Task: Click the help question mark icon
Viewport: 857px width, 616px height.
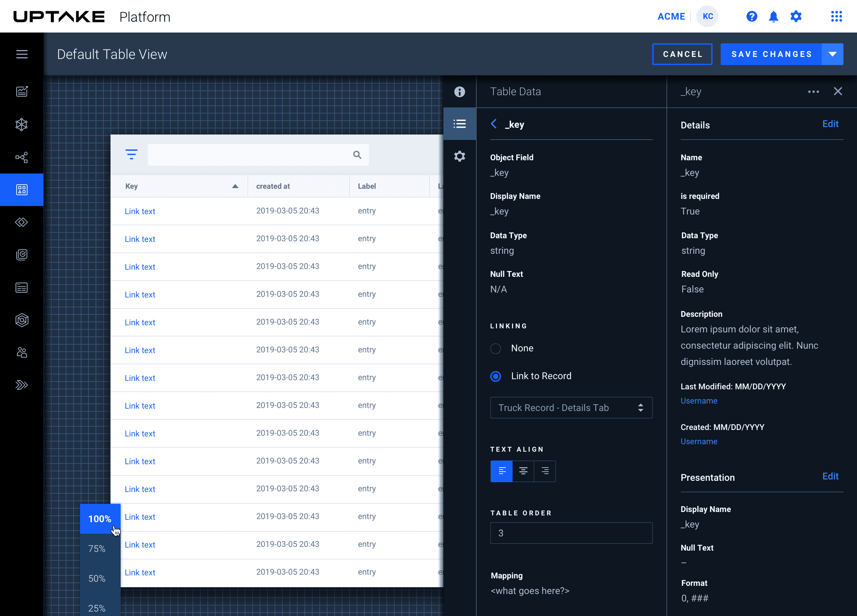Action: coord(751,17)
